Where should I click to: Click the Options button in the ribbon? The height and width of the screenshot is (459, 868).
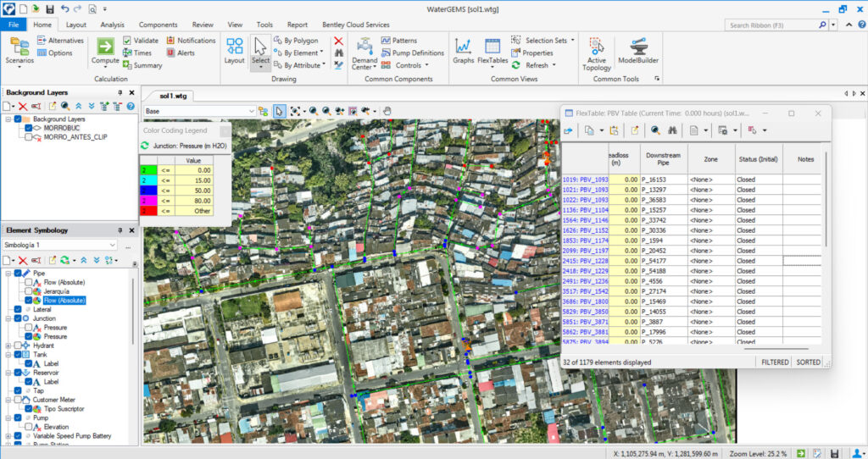[59, 53]
